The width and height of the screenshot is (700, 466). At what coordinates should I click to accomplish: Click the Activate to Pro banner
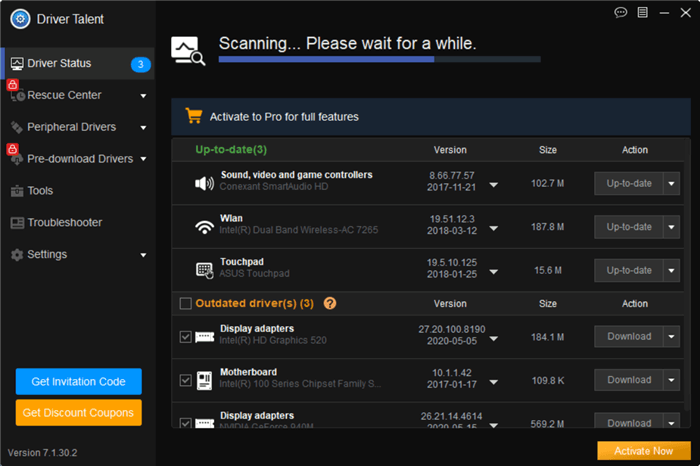point(431,117)
